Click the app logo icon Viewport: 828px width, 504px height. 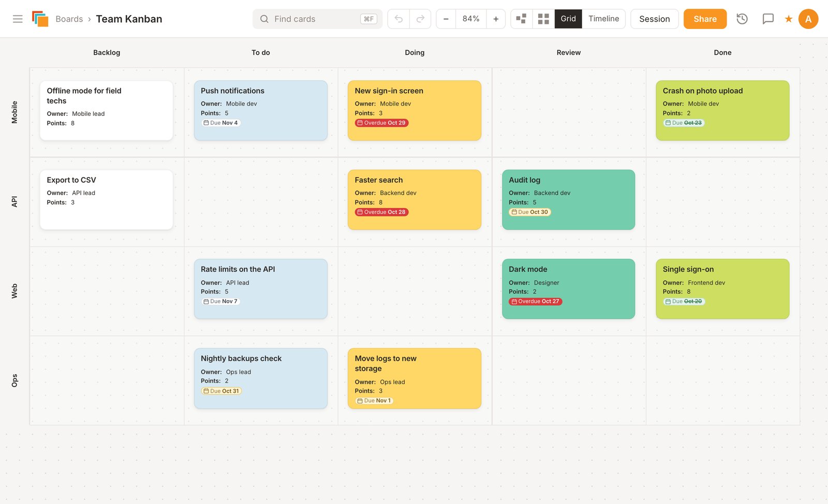tap(40, 19)
